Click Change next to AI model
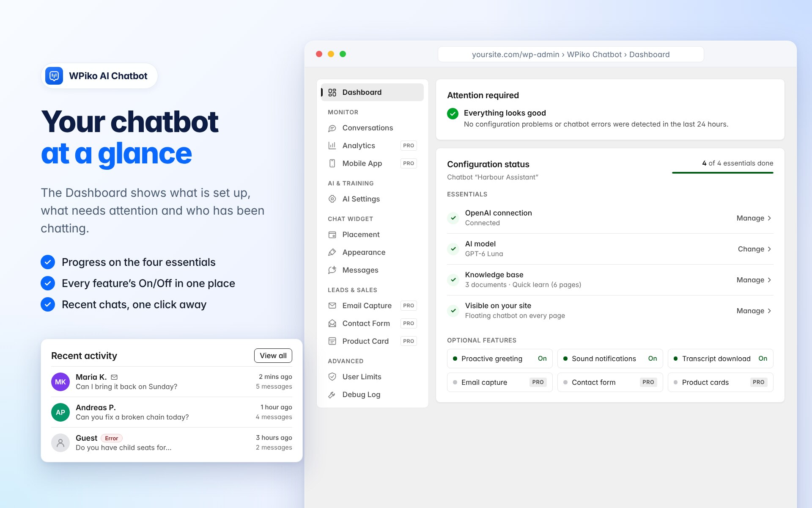This screenshot has height=508, width=812. pos(755,249)
